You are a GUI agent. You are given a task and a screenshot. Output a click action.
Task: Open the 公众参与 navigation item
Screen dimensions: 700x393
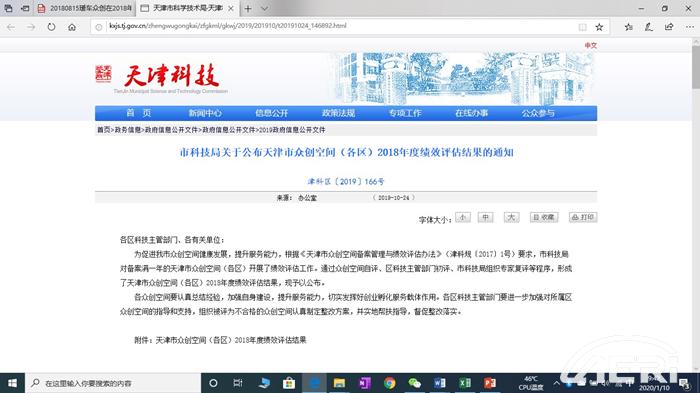click(538, 113)
